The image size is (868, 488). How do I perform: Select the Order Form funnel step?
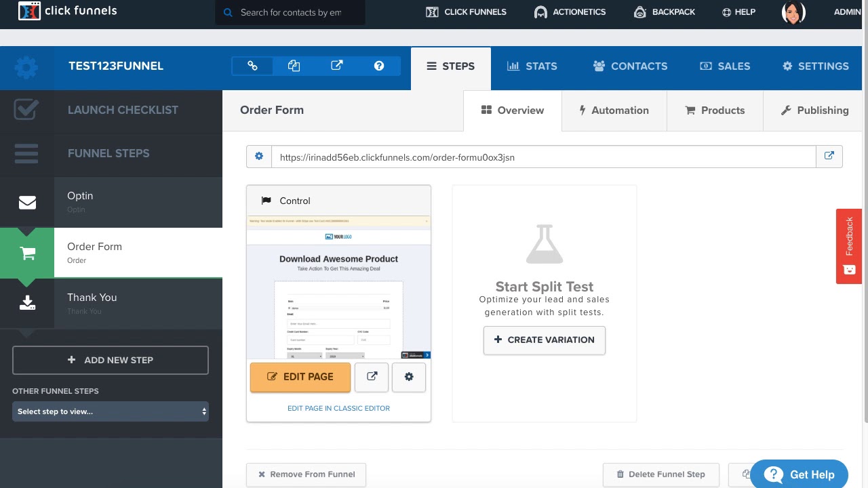111,253
